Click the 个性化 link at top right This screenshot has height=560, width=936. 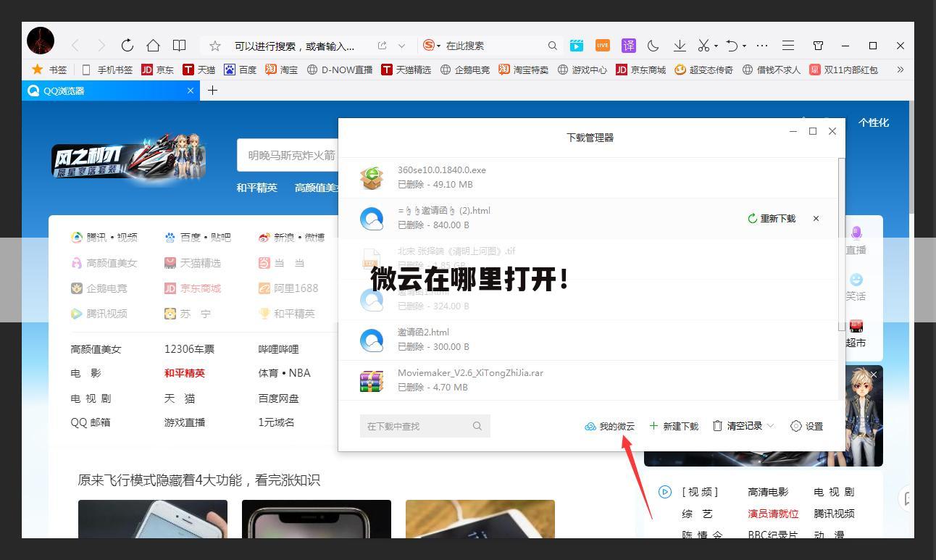click(874, 122)
